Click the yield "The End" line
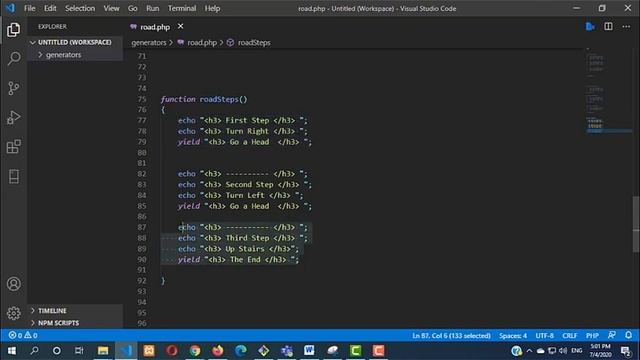 (238, 260)
